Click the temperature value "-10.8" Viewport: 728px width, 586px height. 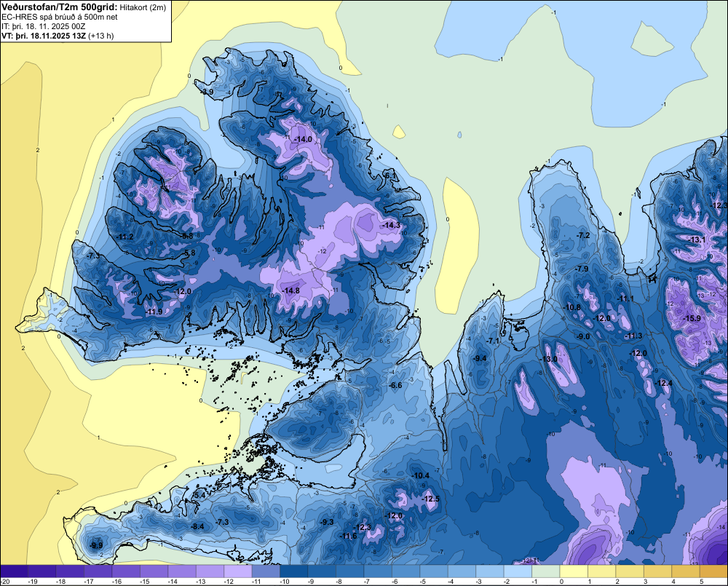572,307
